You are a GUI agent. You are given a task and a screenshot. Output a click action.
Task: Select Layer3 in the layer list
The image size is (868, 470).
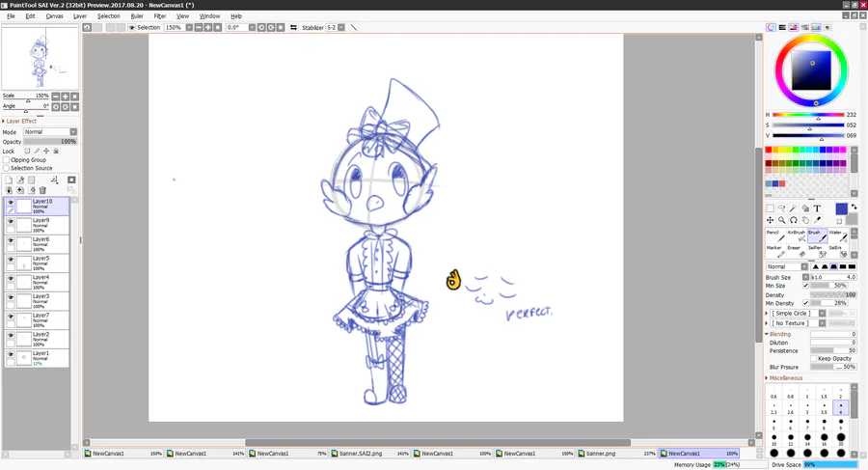click(37, 301)
